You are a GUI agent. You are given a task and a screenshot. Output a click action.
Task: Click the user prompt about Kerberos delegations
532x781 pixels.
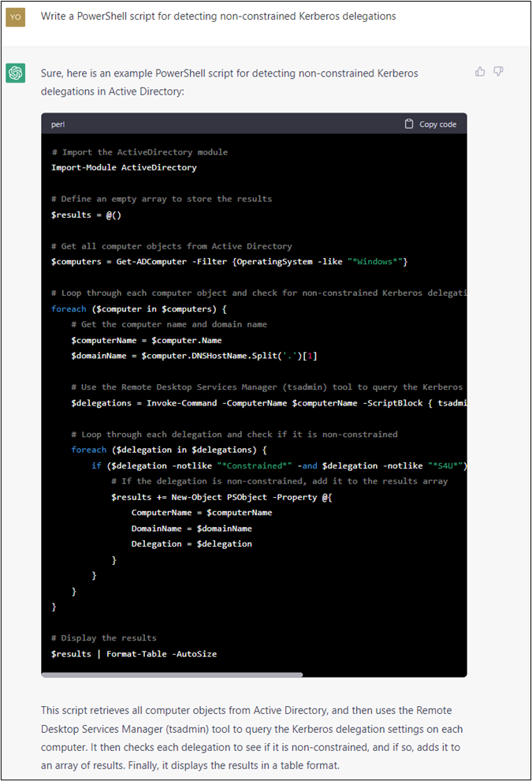tap(218, 17)
